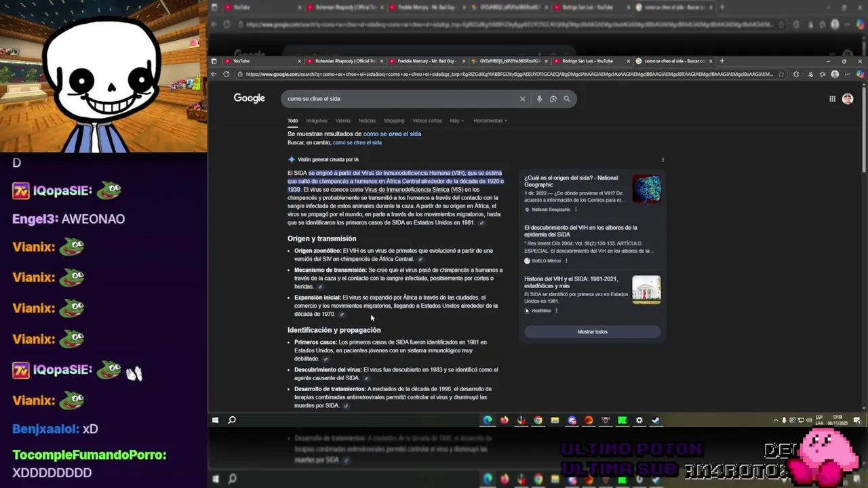This screenshot has width=868, height=488.
Task: Click the magnifier search button in search box
Action: pos(567,99)
